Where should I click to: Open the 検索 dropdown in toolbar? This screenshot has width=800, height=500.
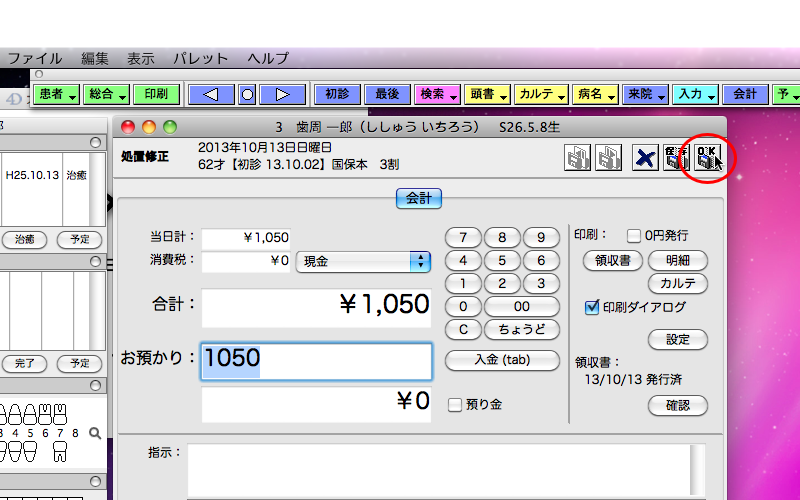point(437,94)
